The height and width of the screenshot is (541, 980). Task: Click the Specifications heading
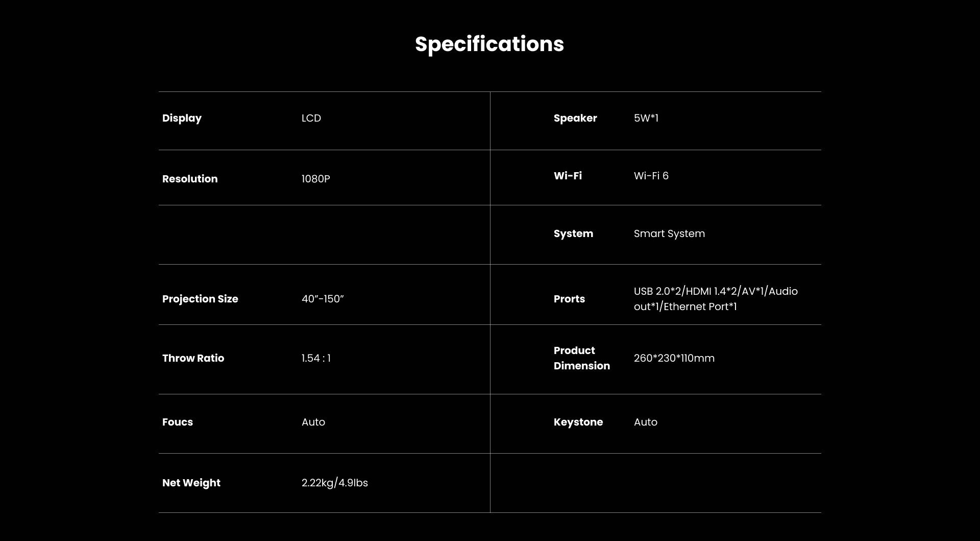coord(489,44)
